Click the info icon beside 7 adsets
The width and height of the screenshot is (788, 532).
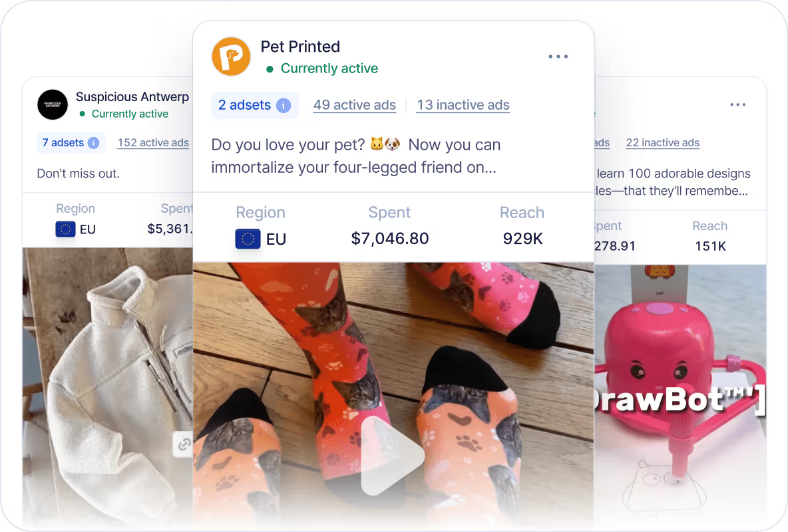[x=93, y=143]
